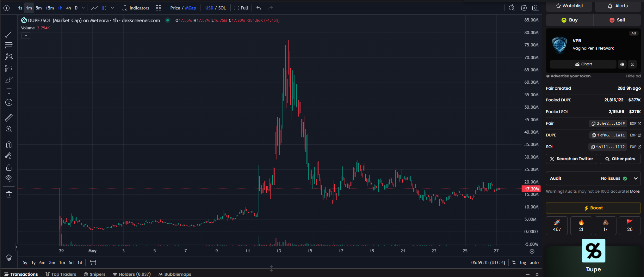
Task: Toggle auto scale on price axis
Action: coord(534,262)
